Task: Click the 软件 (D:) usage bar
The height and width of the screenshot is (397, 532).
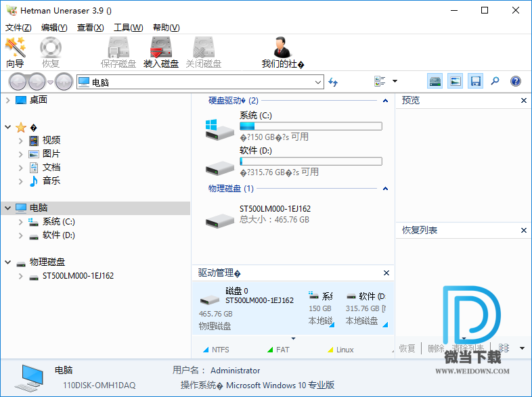Action: pos(311,162)
